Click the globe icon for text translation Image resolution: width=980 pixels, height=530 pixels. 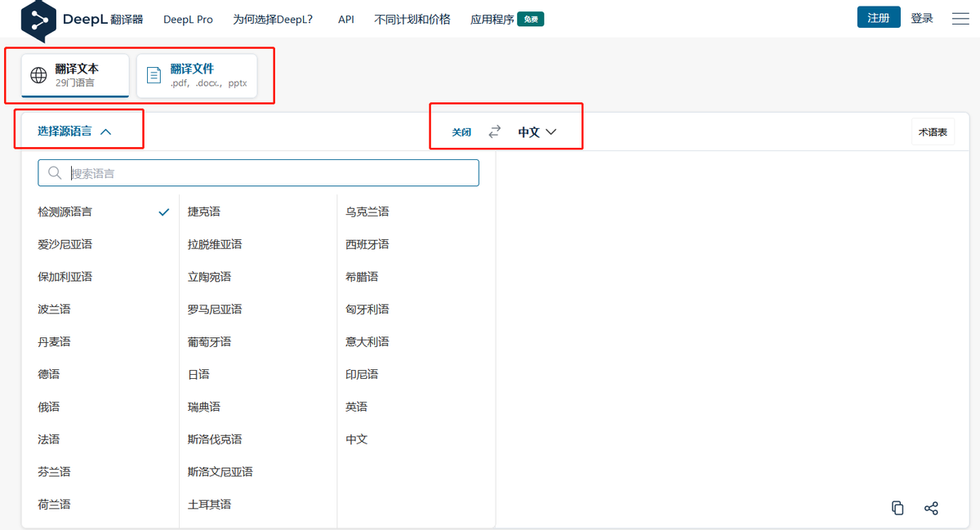(x=38, y=75)
